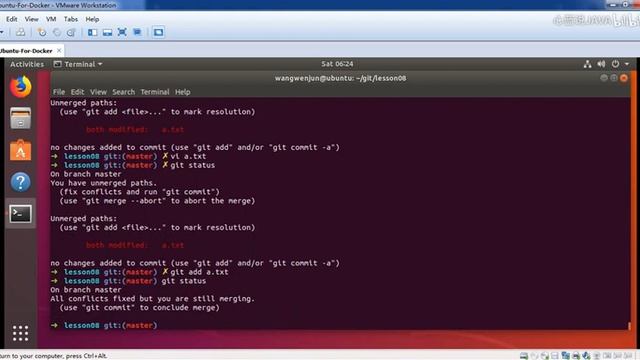Screen dimensions: 640x360
Task: Click the VMware console view toolbar icon
Action: pos(158,32)
